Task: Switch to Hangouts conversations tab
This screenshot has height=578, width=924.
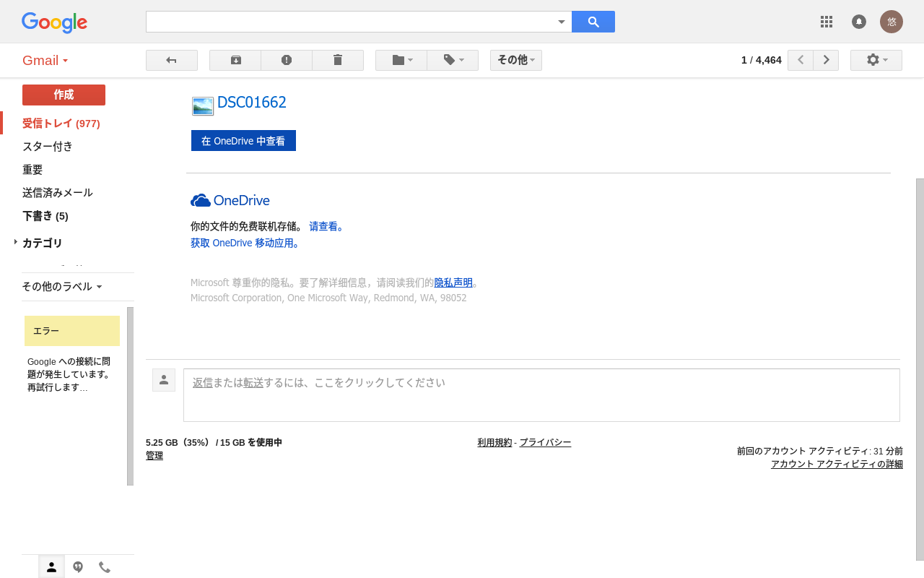Action: [78, 567]
